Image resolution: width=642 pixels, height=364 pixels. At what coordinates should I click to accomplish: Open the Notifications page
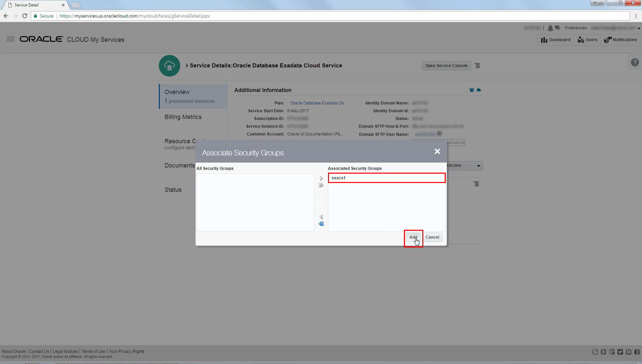tap(620, 40)
